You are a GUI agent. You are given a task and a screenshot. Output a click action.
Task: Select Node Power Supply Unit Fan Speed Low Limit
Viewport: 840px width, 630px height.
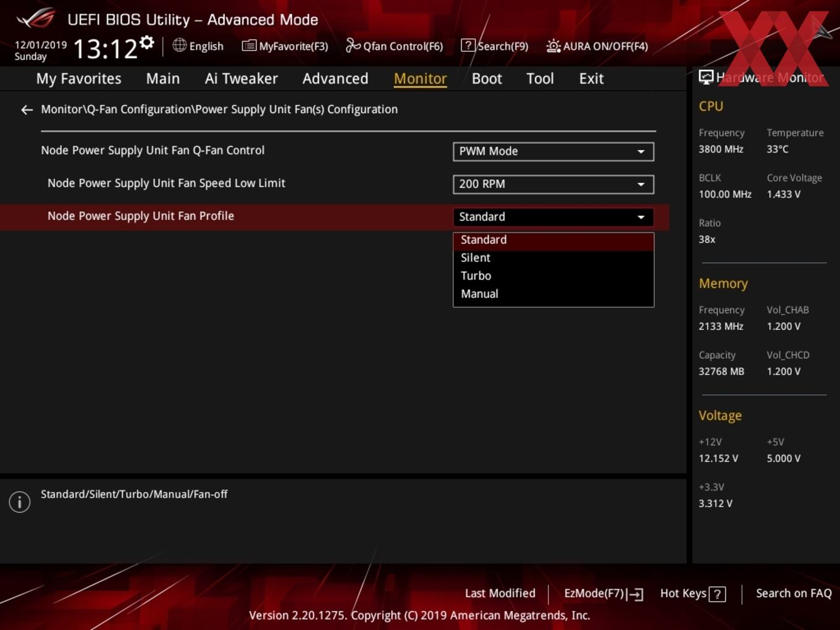pyautogui.click(x=166, y=183)
